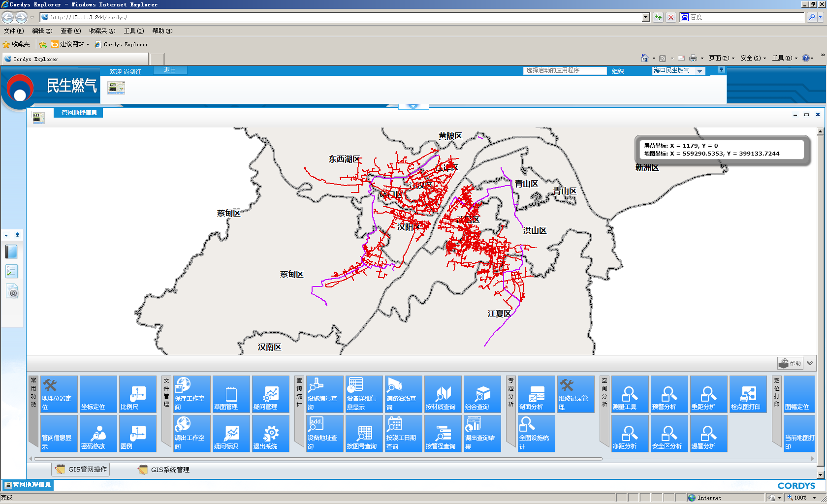Open the 工具 menu in menu bar
Viewport: 827px width, 504px height.
[133, 31]
